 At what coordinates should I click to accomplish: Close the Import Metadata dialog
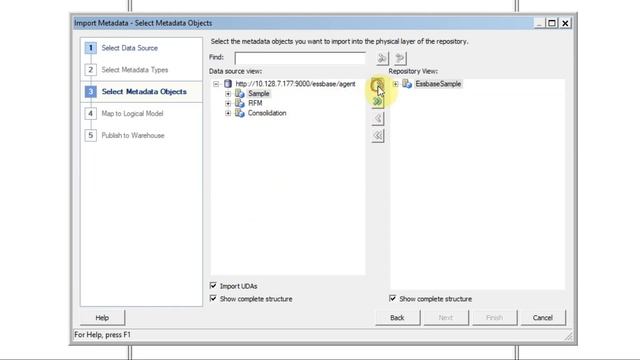coord(565,23)
